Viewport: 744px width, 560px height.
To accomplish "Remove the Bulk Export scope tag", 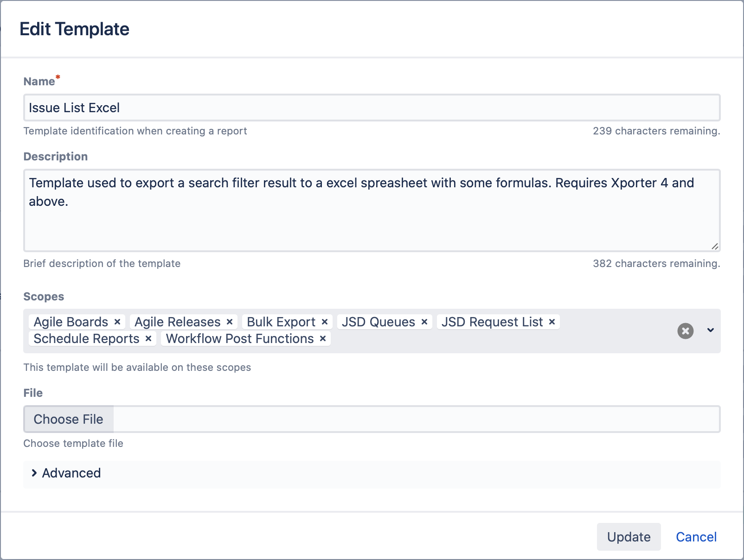I will pyautogui.click(x=325, y=322).
